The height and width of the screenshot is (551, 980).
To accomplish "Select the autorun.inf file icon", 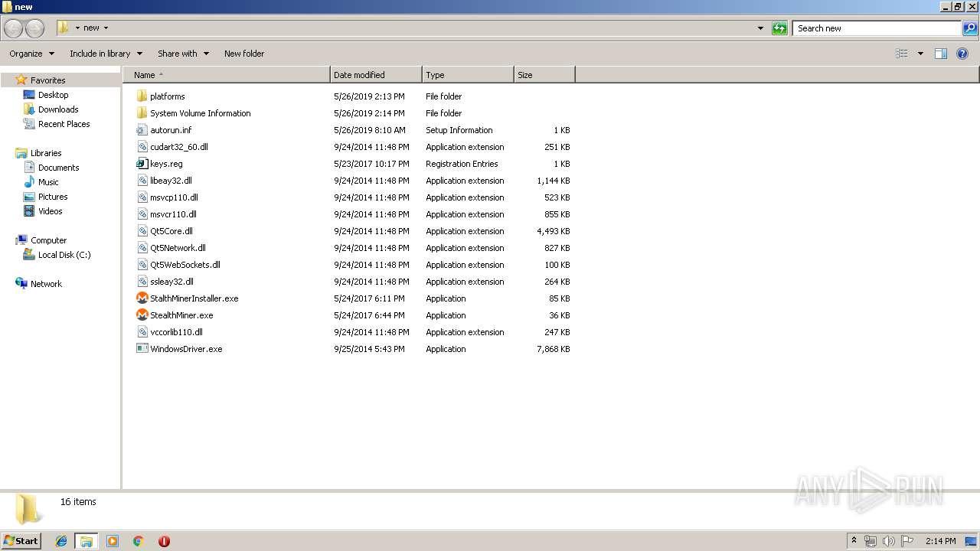I will [x=142, y=130].
